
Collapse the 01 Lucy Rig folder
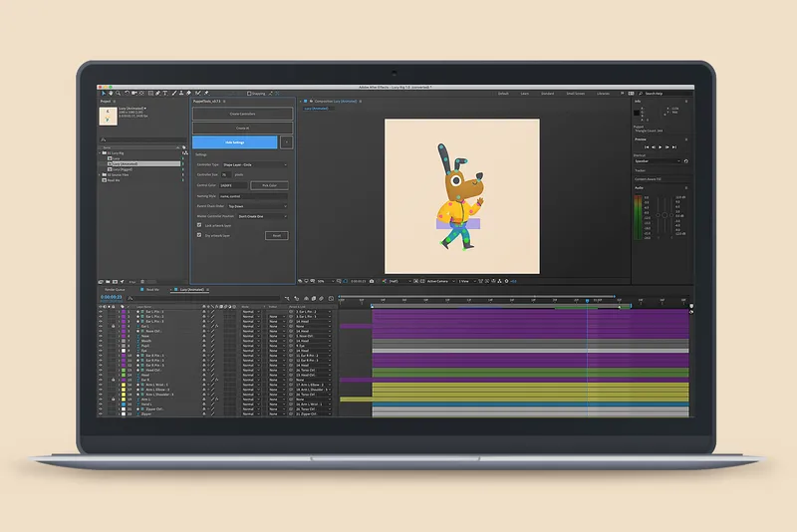(100, 153)
